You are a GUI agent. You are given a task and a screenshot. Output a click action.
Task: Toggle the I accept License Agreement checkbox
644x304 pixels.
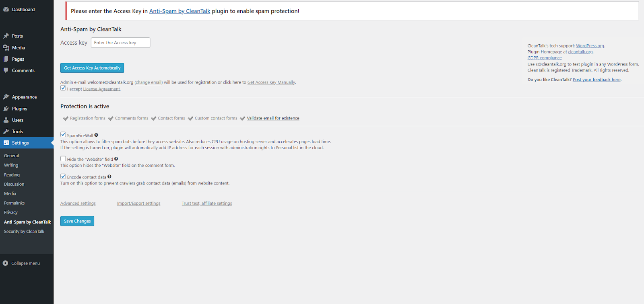[63, 88]
